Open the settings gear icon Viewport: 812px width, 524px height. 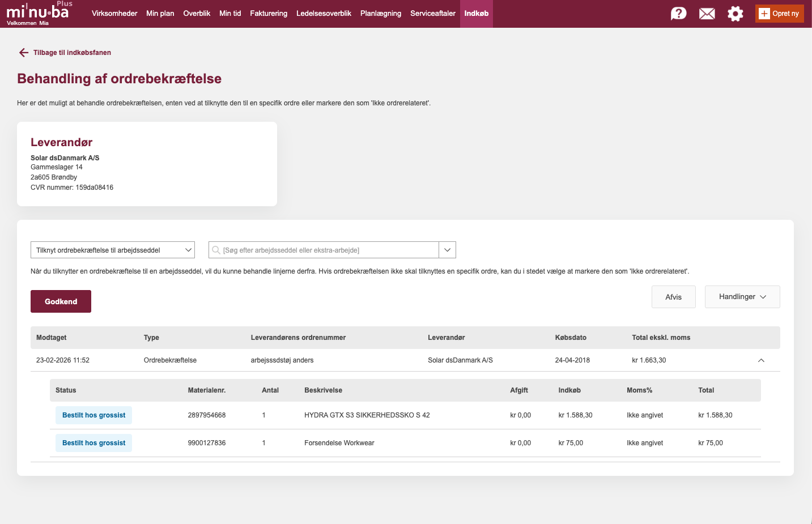735,14
